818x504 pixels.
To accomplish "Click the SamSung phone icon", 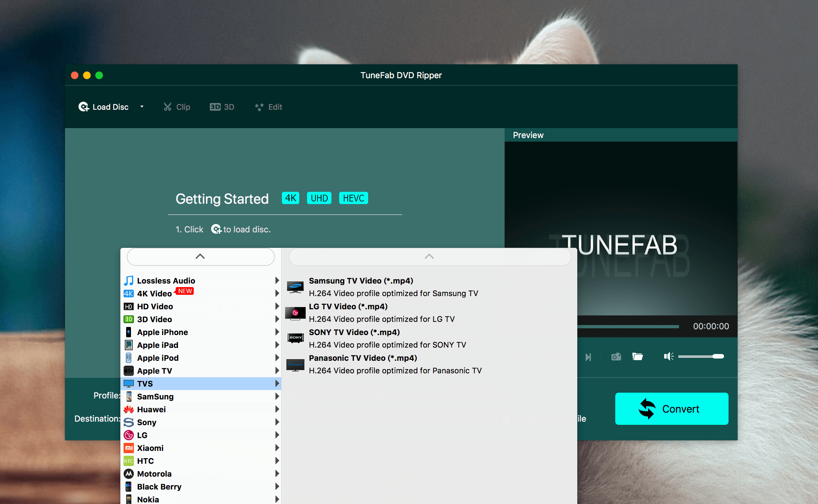I will click(129, 396).
